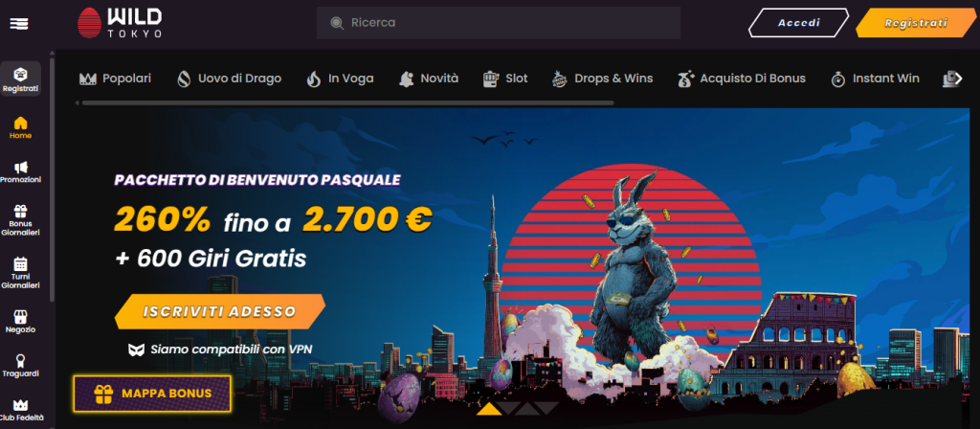Click the Iscriviti Adesso button
The height and width of the screenshot is (429, 980).
click(219, 311)
